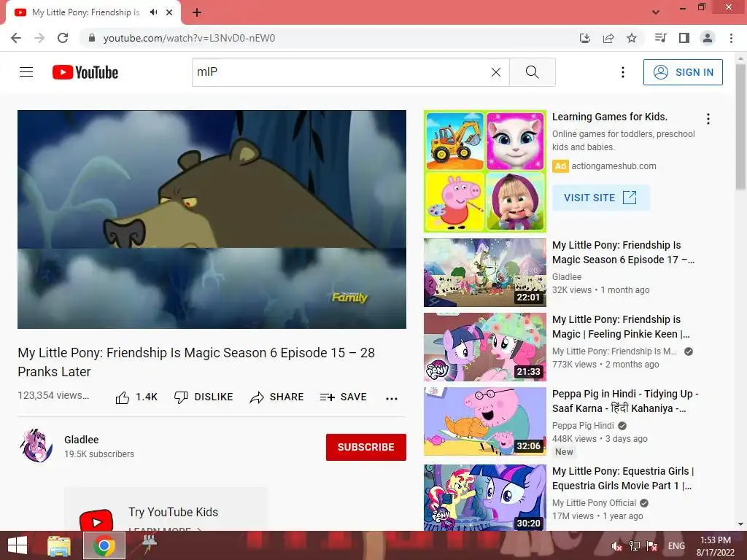Select the My Little Pony browser tab

point(86,12)
